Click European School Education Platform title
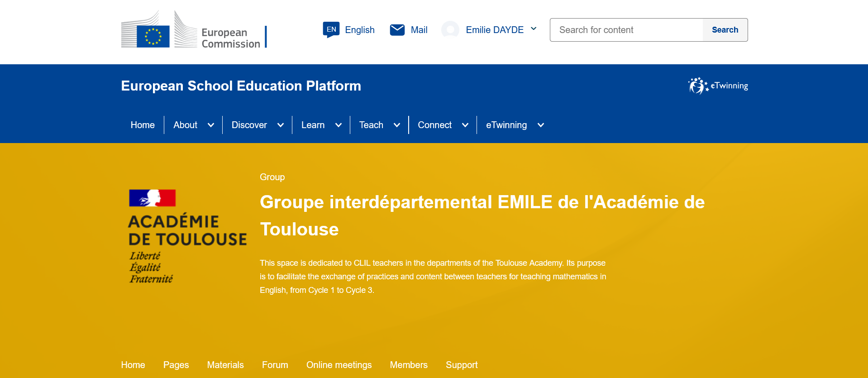The image size is (868, 378). [x=241, y=86]
